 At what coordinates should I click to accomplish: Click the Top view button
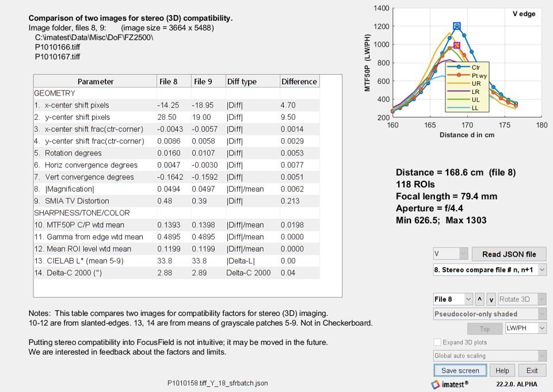pyautogui.click(x=485, y=329)
